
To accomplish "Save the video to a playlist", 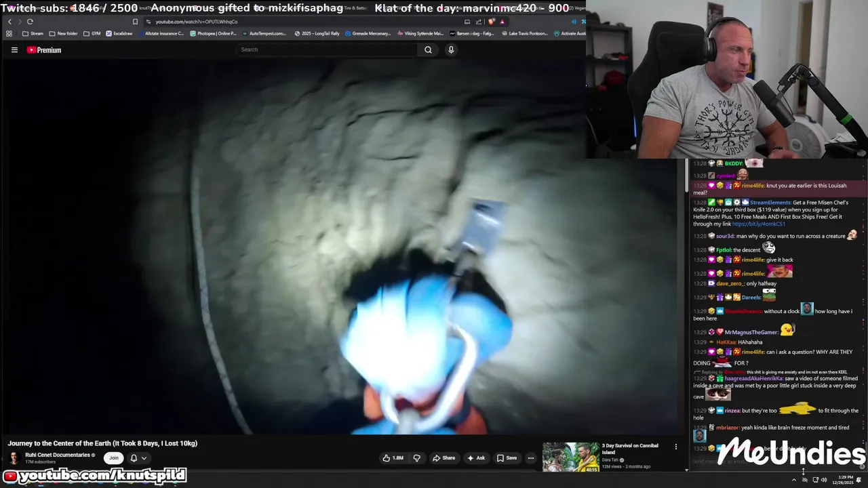I will pyautogui.click(x=507, y=458).
